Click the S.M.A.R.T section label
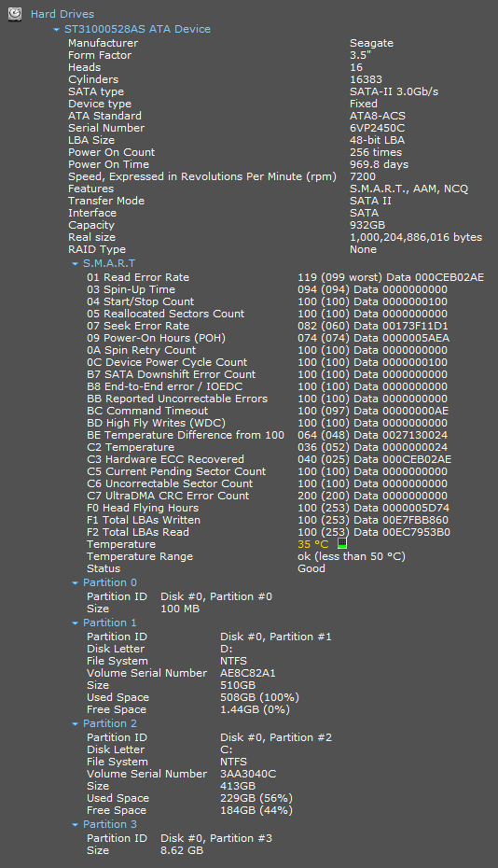The image size is (498, 868). (109, 263)
